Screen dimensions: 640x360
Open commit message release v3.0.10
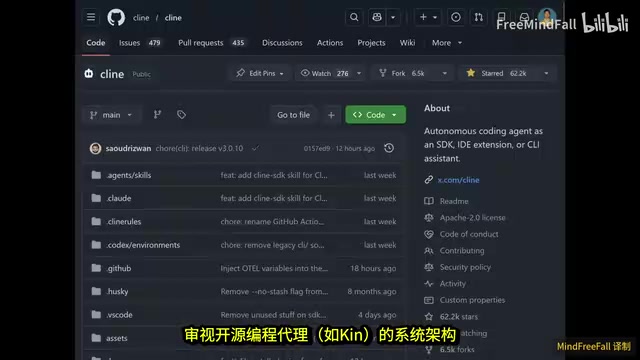click(199, 148)
